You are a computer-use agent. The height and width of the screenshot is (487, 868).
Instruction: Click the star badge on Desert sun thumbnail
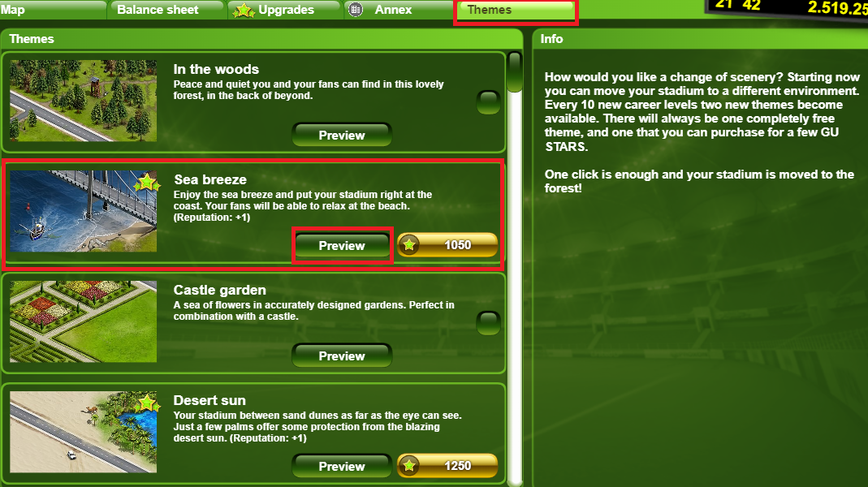tap(147, 403)
